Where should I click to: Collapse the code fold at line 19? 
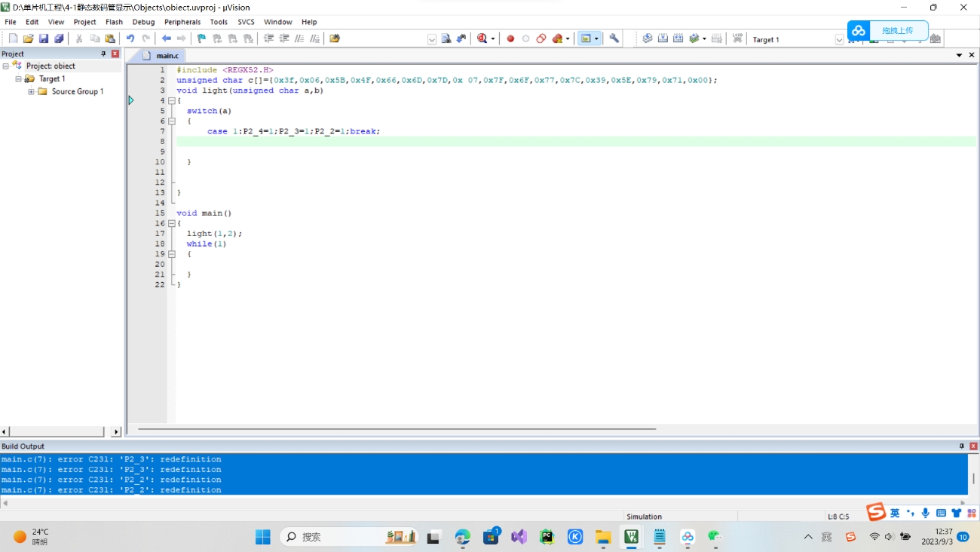pos(172,254)
